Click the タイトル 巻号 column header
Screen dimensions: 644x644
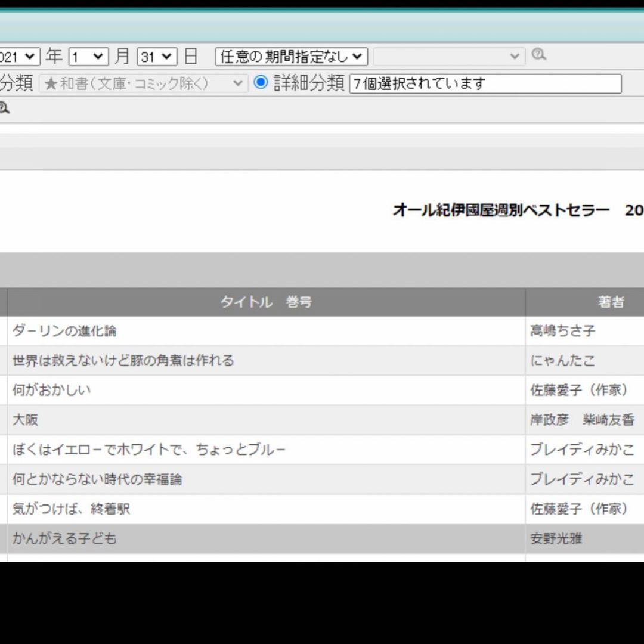(x=266, y=302)
